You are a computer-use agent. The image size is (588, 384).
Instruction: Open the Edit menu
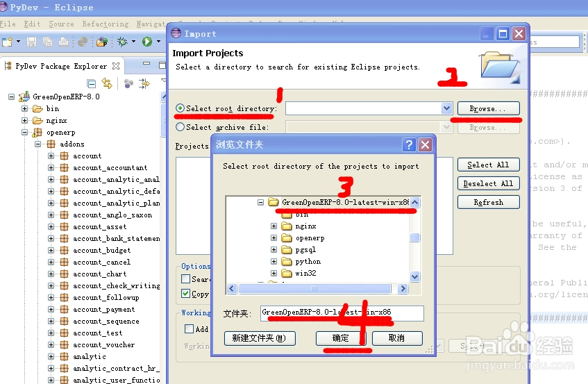pyautogui.click(x=32, y=24)
